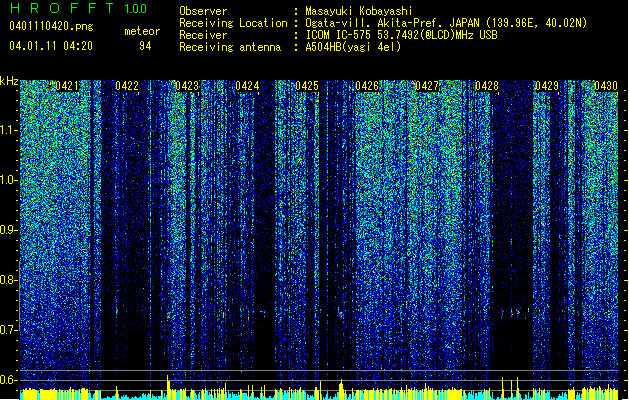Click the 0.8 kHz axis label
The height and width of the screenshot is (400, 629).
click(x=8, y=280)
